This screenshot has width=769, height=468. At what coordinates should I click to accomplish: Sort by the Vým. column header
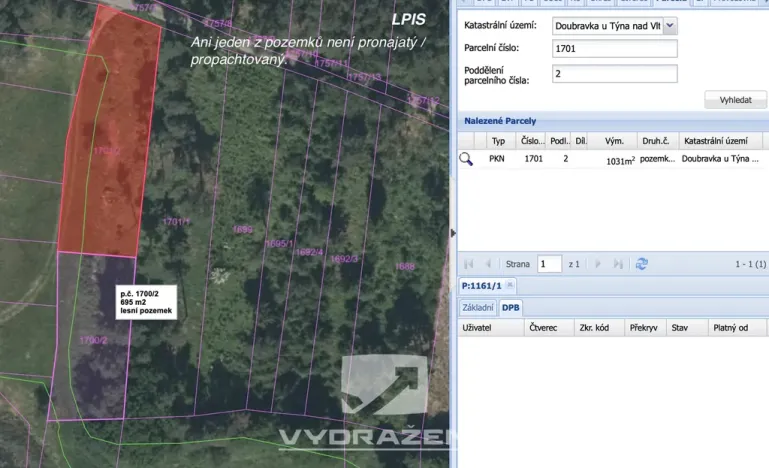(x=614, y=141)
